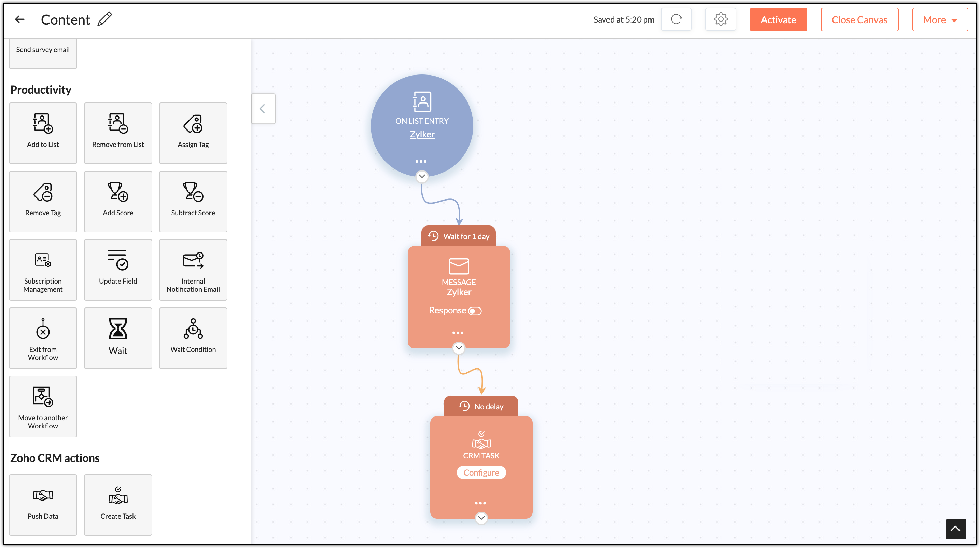Select Exit from Workflow action
This screenshot has width=980, height=548.
(x=43, y=338)
